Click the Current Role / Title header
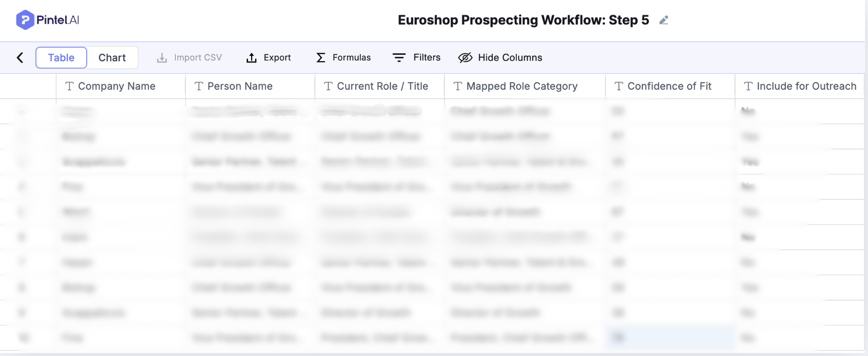Viewport: 868px width, 356px height. 382,86
